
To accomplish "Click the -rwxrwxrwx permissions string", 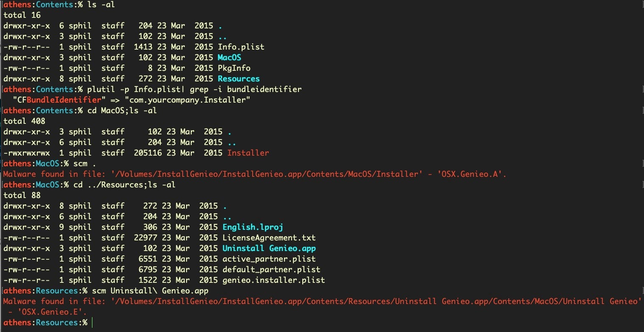I will [x=26, y=153].
